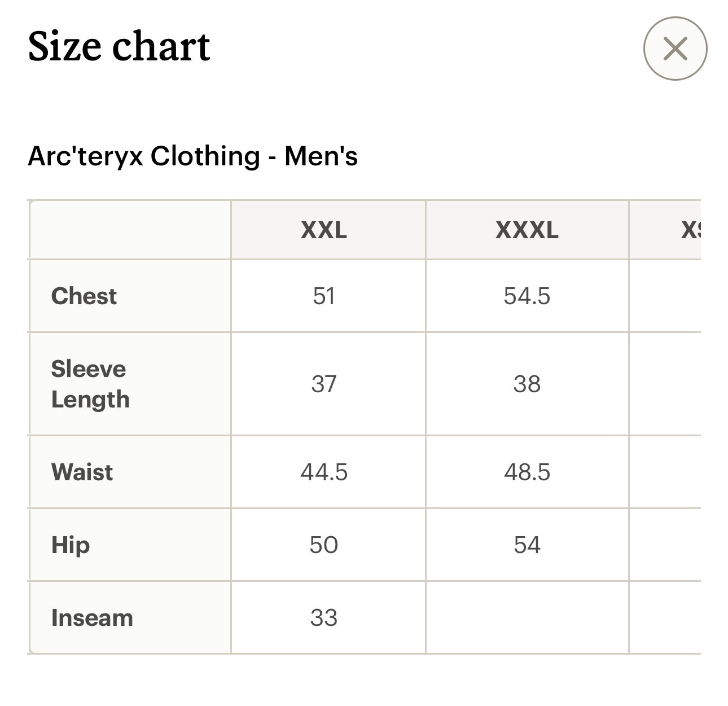Click the XXXL chest value 54.5
728x706 pixels.
(526, 296)
